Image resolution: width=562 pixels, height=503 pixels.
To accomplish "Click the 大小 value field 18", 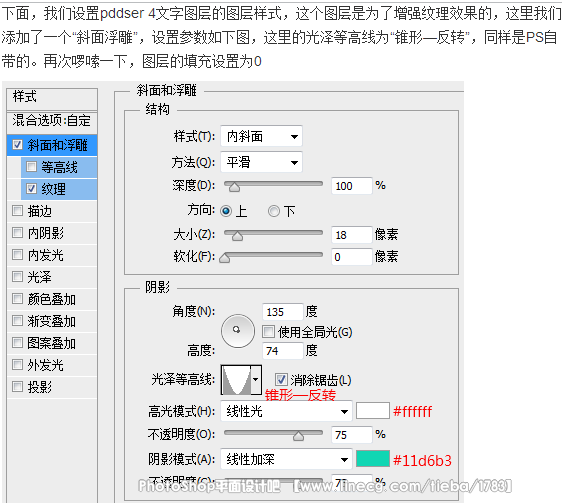I will point(352,235).
